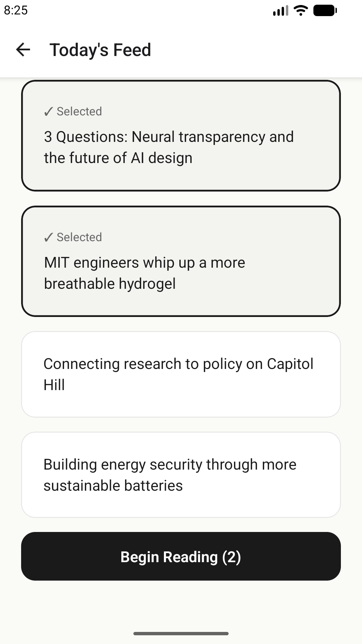Click the breathable hydrogel headline text
Viewport: 362px width, 644px height.
[x=144, y=273]
